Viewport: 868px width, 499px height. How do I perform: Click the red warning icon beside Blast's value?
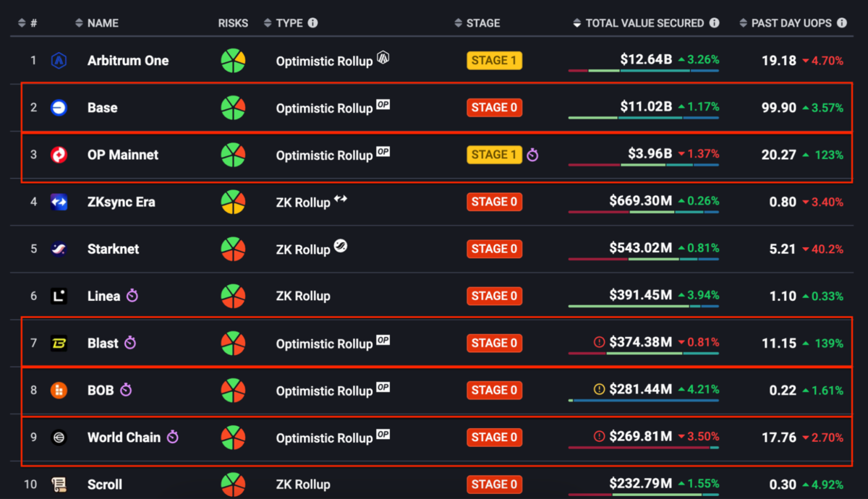click(599, 343)
